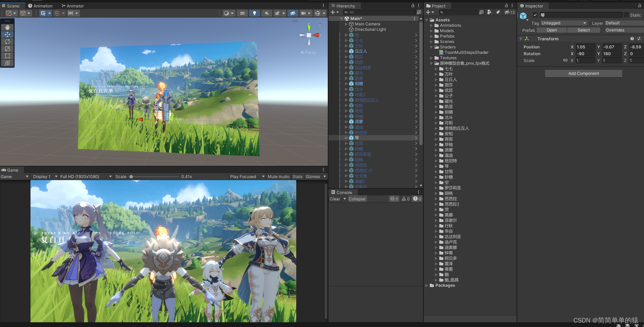Expand the Packages folder
644x327 pixels.
tap(427, 285)
